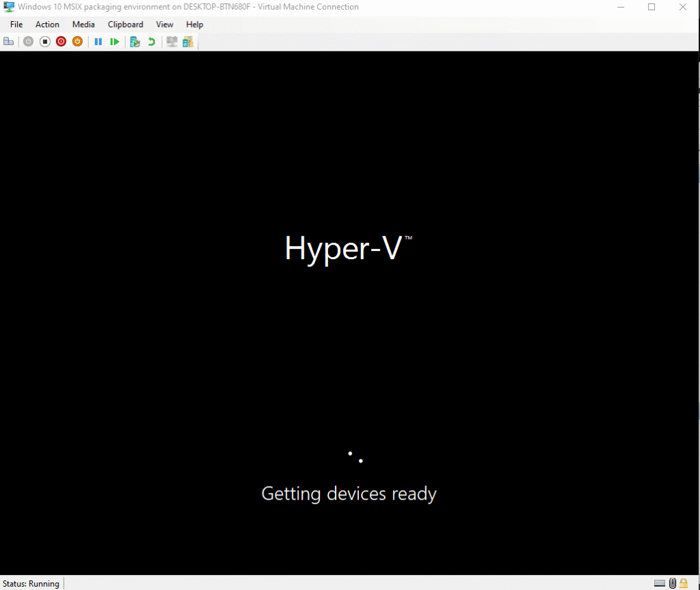Viewport: 700px width, 590px height.
Task: Open the Clipboard menu
Action: pyautogui.click(x=125, y=24)
